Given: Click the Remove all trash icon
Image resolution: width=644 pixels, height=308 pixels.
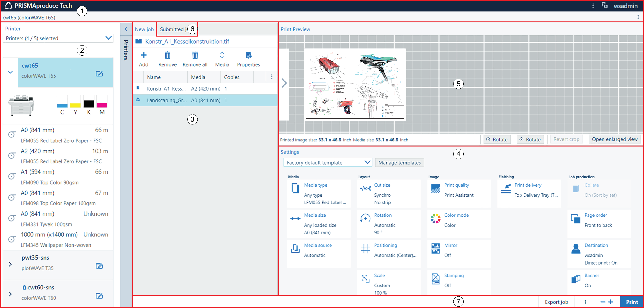Looking at the screenshot, I should 195,55.
